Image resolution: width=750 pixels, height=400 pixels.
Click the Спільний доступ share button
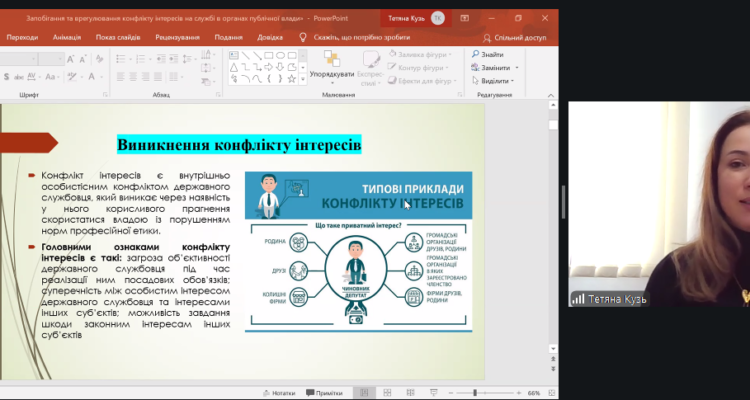point(514,37)
